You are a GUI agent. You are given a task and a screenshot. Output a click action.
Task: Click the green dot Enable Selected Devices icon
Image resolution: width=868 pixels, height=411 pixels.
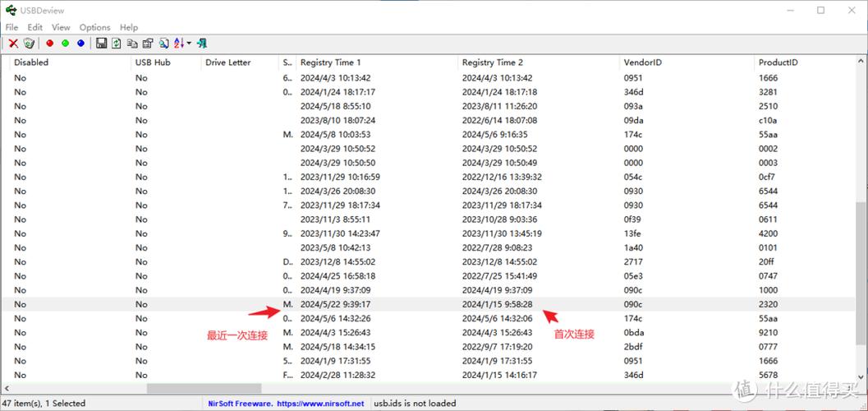(x=66, y=44)
